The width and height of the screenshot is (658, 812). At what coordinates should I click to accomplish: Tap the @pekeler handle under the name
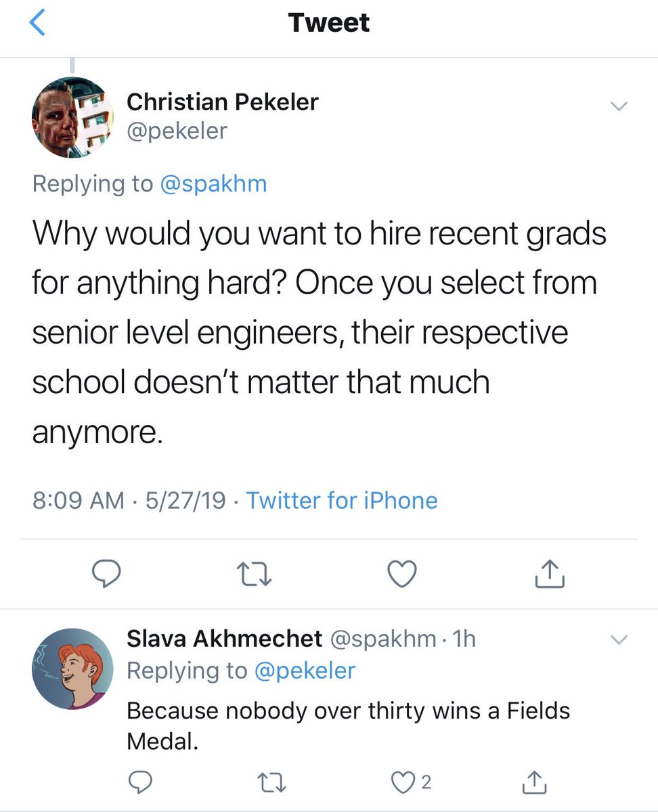[x=177, y=130]
